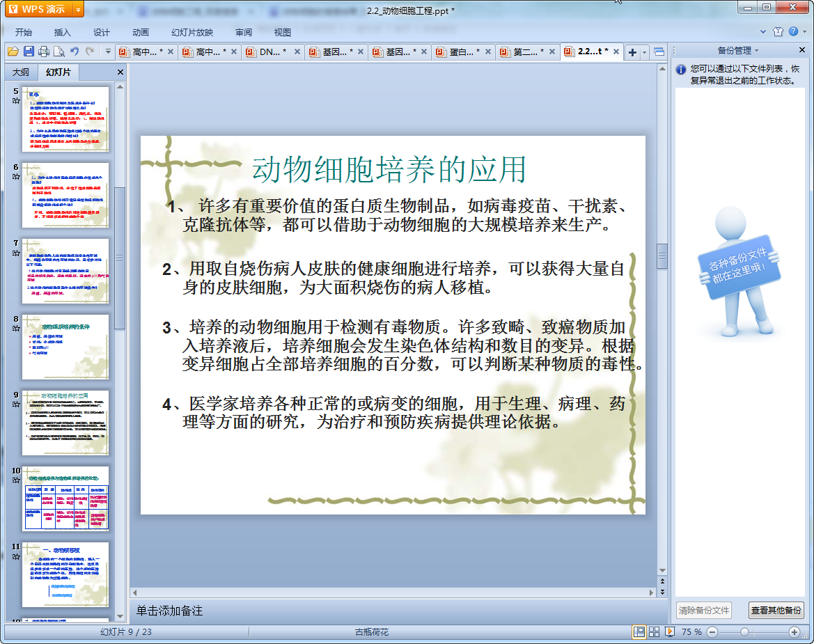Image resolution: width=814 pixels, height=644 pixels.
Task: Click slide title 动物细胞培养的应用
Action: click(x=389, y=170)
